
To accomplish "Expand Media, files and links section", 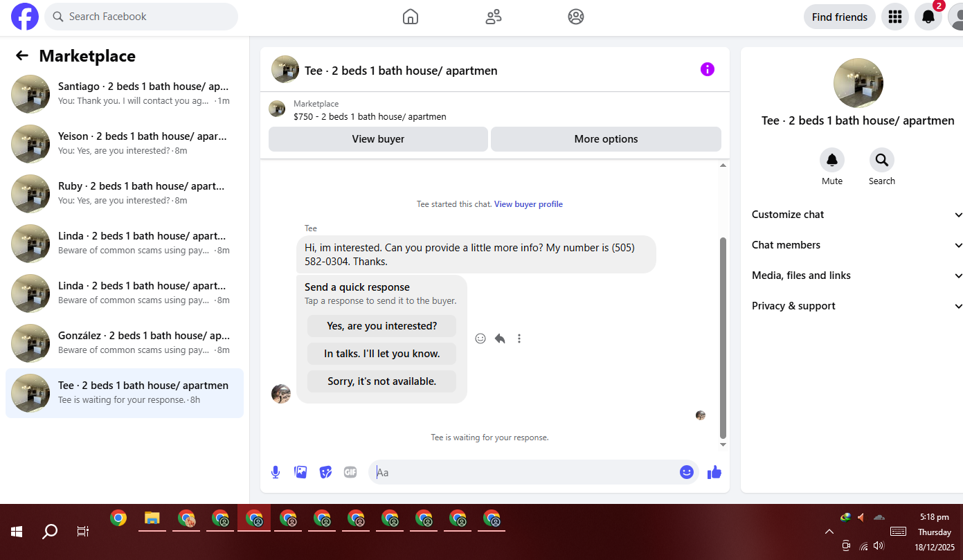I will (x=856, y=276).
